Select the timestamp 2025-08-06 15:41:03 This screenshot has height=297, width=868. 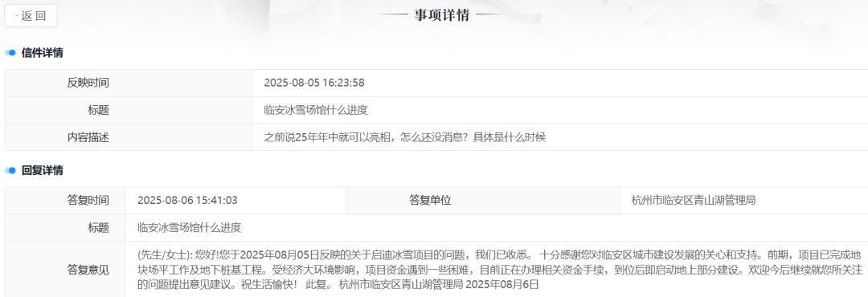[x=187, y=200]
